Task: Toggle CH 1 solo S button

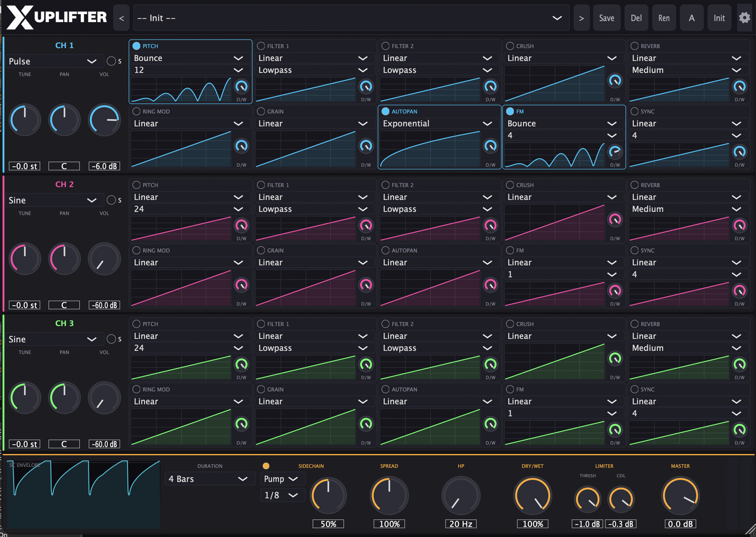Action: point(111,61)
